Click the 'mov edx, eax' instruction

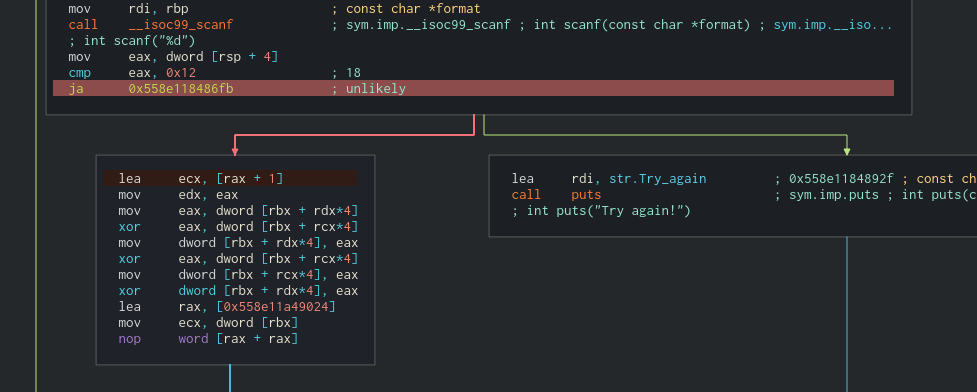pyautogui.click(x=178, y=195)
